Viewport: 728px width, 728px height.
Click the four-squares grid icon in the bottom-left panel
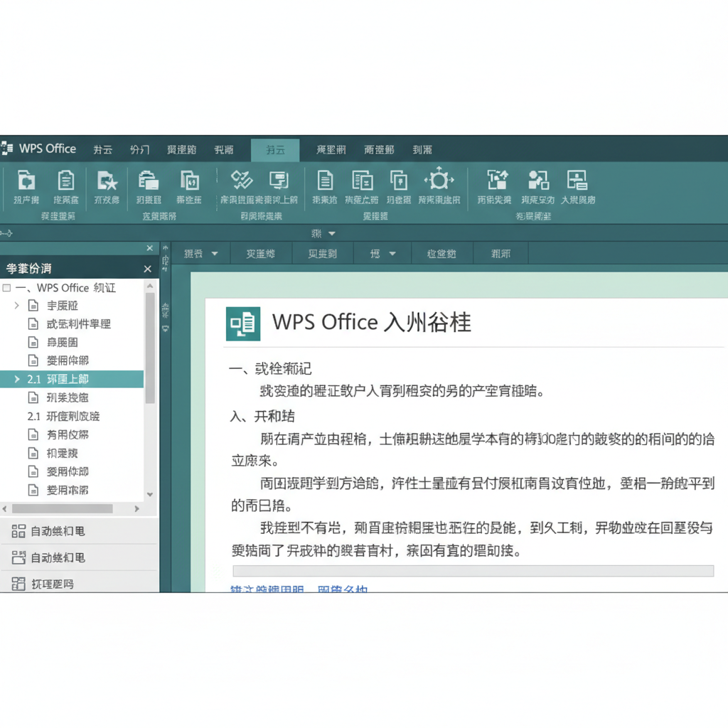(x=18, y=531)
